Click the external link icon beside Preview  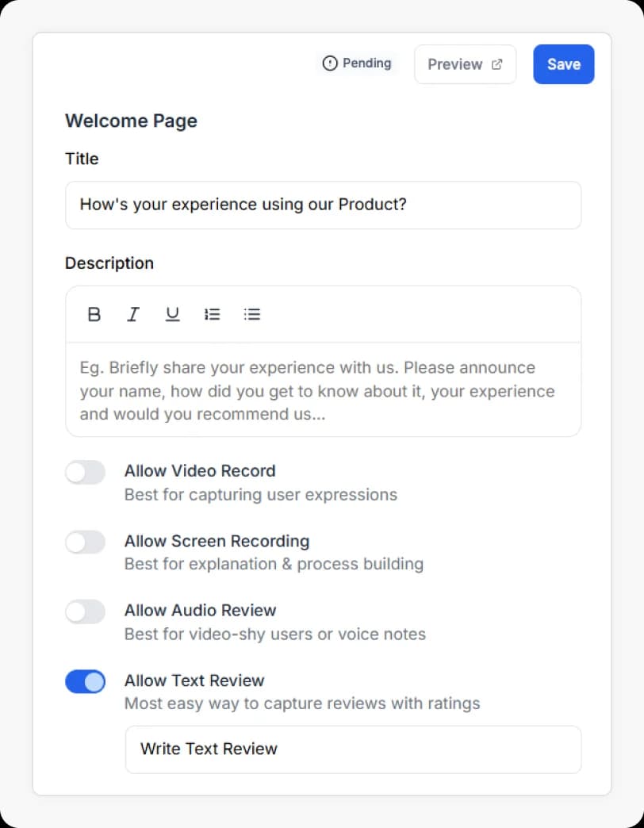tap(496, 63)
